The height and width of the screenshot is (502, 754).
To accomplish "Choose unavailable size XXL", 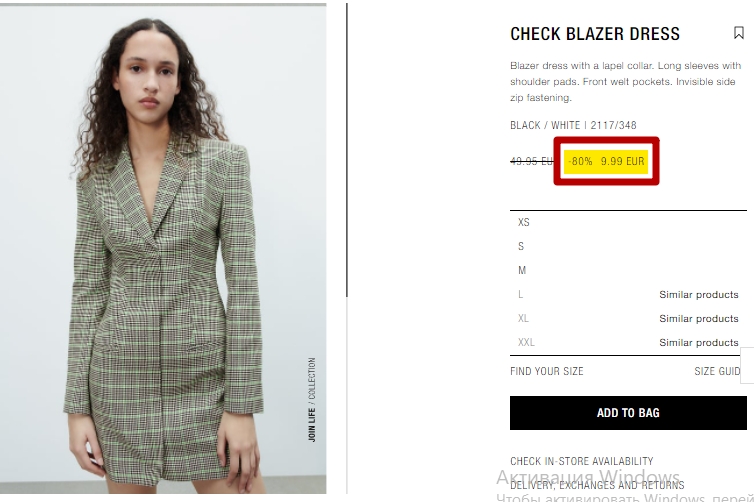I will (x=526, y=342).
